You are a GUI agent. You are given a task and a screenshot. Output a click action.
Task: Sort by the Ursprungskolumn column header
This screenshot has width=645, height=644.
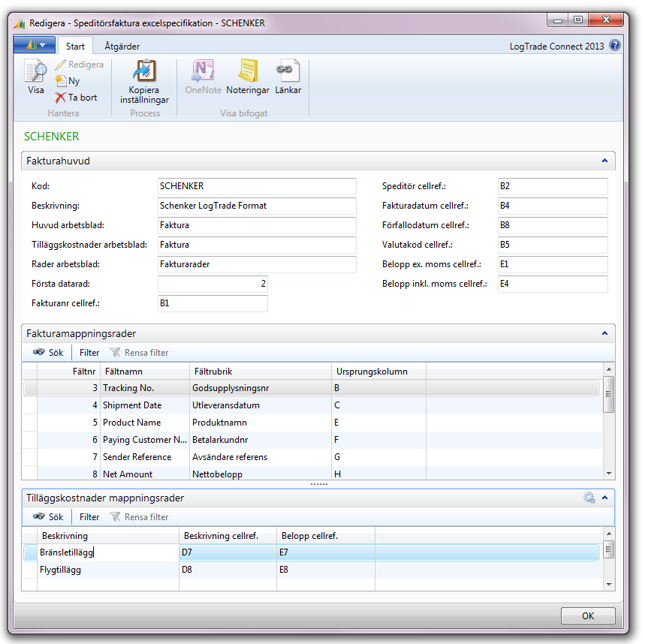379,372
